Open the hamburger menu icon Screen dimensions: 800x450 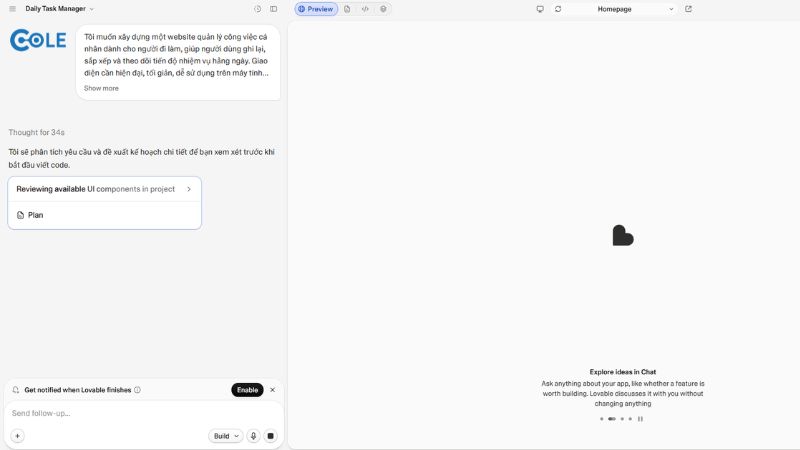pyautogui.click(x=12, y=9)
